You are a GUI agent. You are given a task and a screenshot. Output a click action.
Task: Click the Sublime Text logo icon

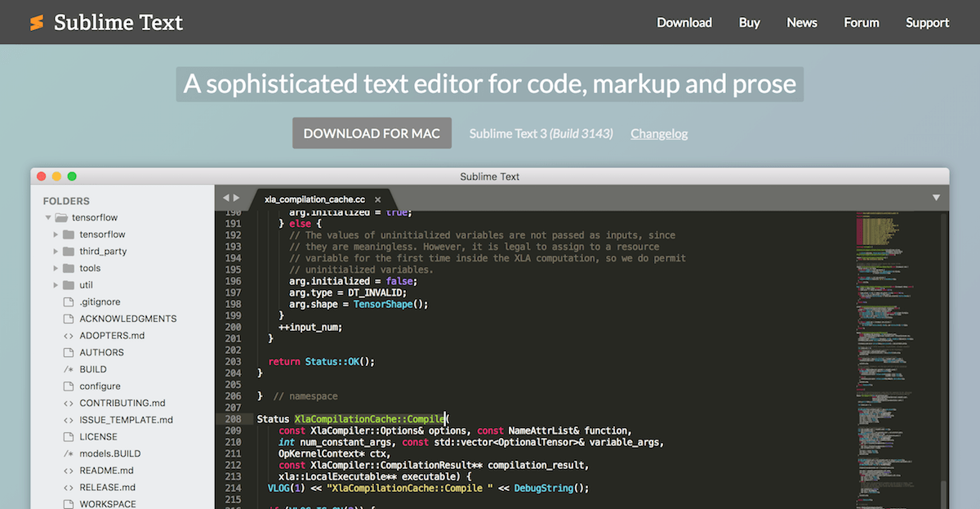coord(37,23)
